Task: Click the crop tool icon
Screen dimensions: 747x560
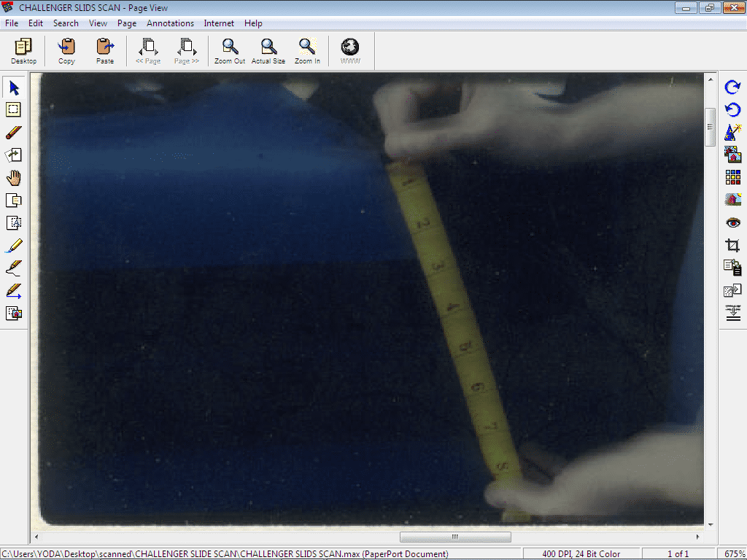Action: coord(732,246)
